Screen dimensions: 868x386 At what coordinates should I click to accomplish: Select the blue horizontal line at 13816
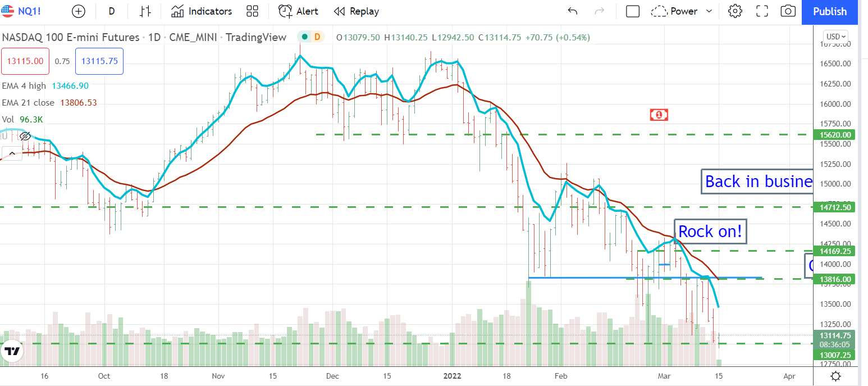645,278
